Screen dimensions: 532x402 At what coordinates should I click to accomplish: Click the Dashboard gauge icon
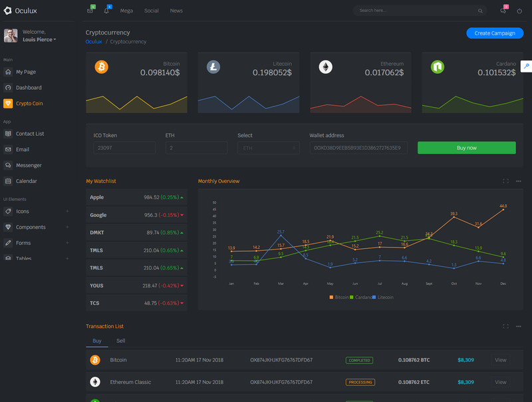tap(8, 88)
